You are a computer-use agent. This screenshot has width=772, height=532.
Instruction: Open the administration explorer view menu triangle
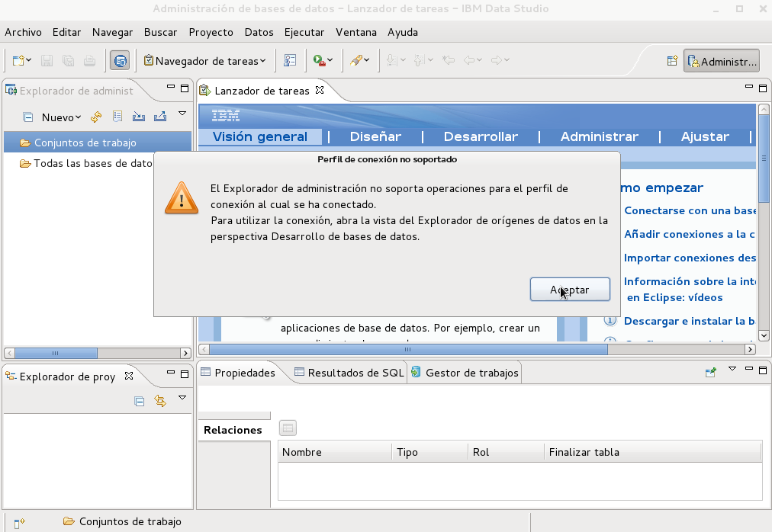pyautogui.click(x=182, y=114)
